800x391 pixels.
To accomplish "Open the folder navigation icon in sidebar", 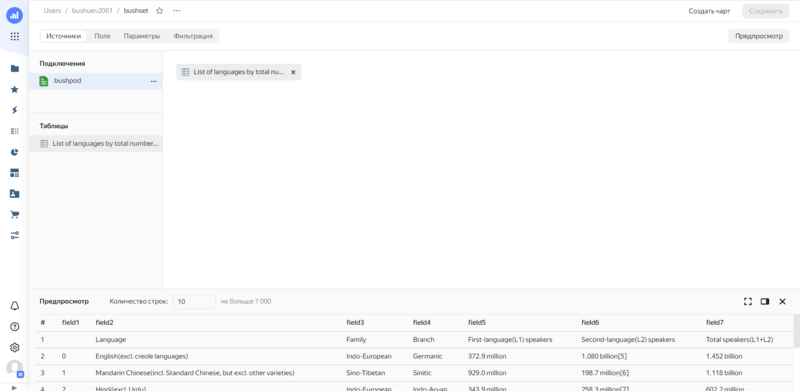I will tap(14, 68).
